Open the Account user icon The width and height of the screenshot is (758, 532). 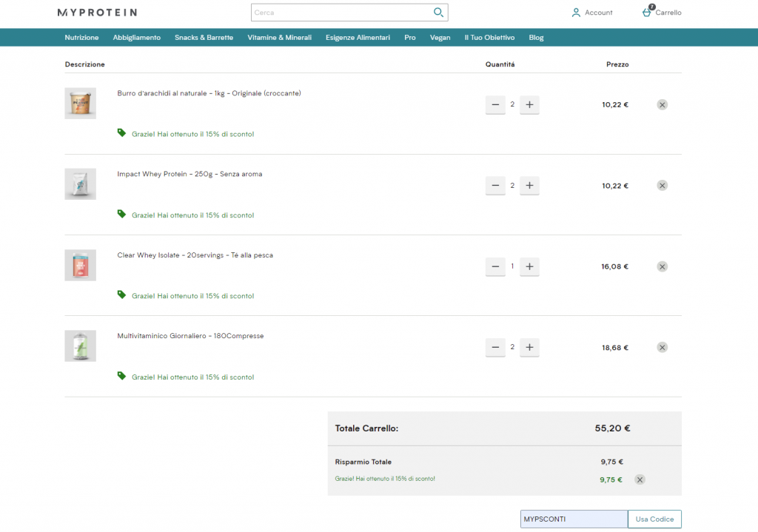[576, 13]
